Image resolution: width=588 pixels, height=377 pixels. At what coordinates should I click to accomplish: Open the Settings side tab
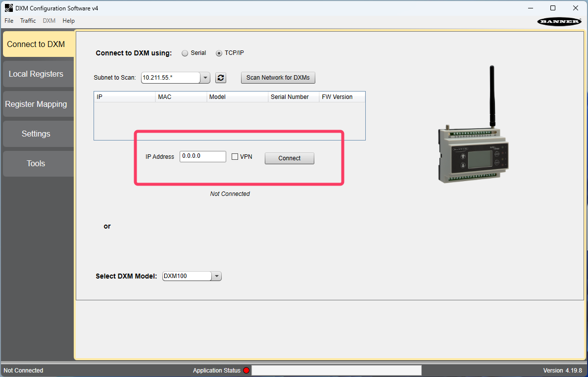pos(36,134)
